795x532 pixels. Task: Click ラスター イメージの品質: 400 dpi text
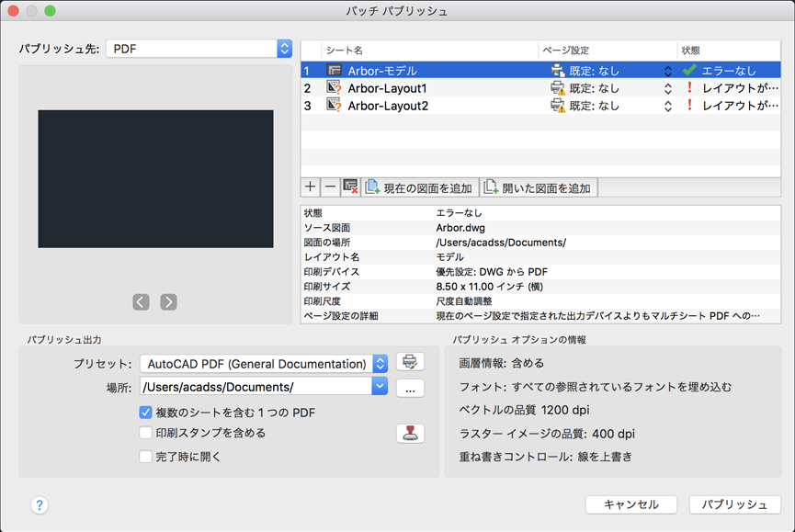547,434
